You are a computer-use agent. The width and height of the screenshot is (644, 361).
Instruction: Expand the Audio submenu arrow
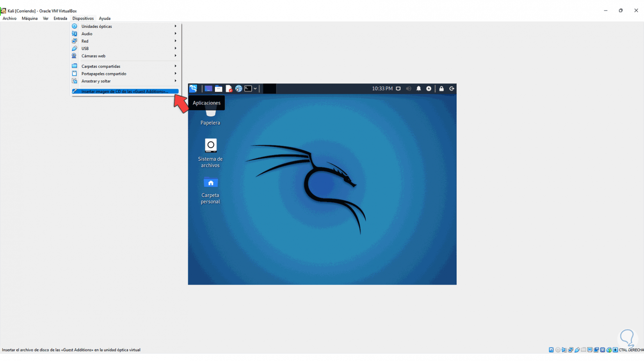176,34
